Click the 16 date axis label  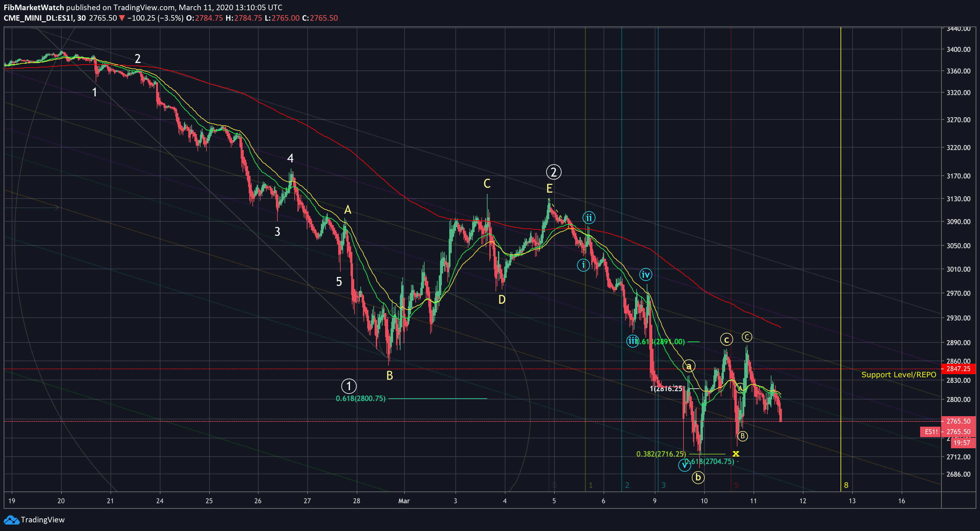point(902,501)
